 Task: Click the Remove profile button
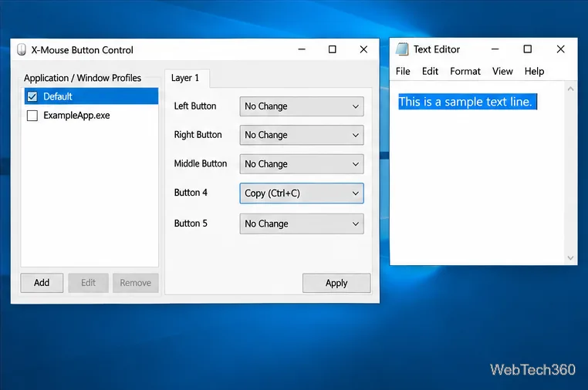(135, 283)
